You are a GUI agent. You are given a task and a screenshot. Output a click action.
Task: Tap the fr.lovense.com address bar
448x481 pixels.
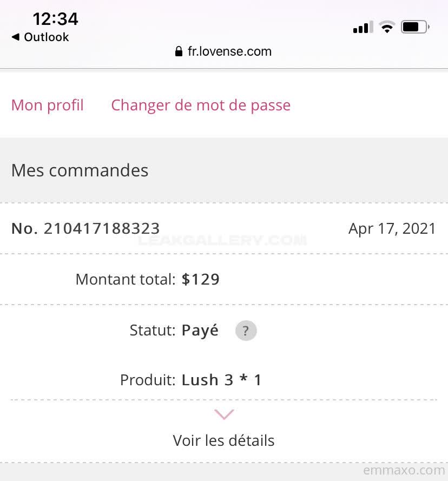pyautogui.click(x=229, y=52)
